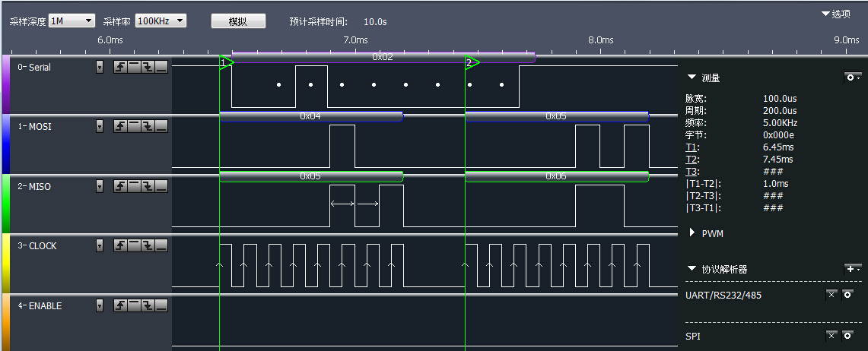Collapse the 测量 section
The image size is (868, 351).
pos(692,77)
